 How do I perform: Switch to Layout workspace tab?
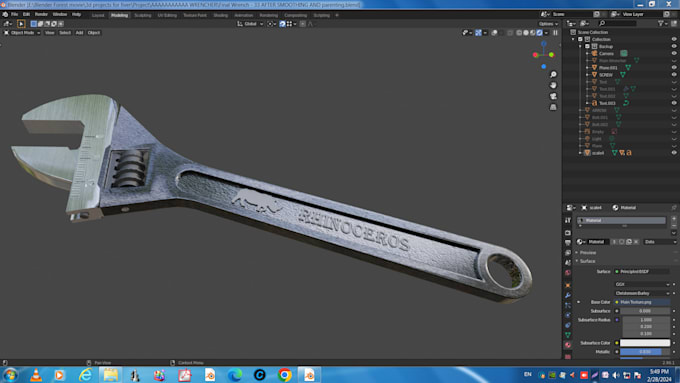pos(98,15)
